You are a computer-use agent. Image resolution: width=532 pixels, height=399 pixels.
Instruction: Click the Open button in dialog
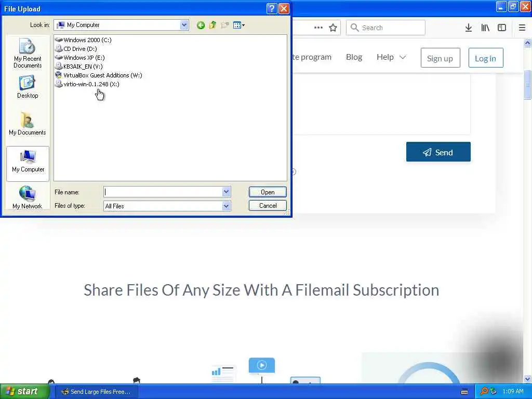coord(268,192)
